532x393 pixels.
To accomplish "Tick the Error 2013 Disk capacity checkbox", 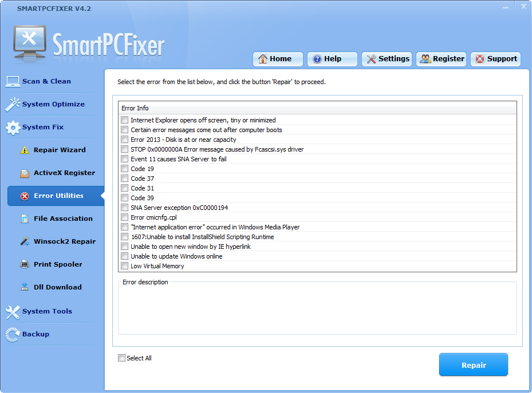I will pyautogui.click(x=124, y=140).
